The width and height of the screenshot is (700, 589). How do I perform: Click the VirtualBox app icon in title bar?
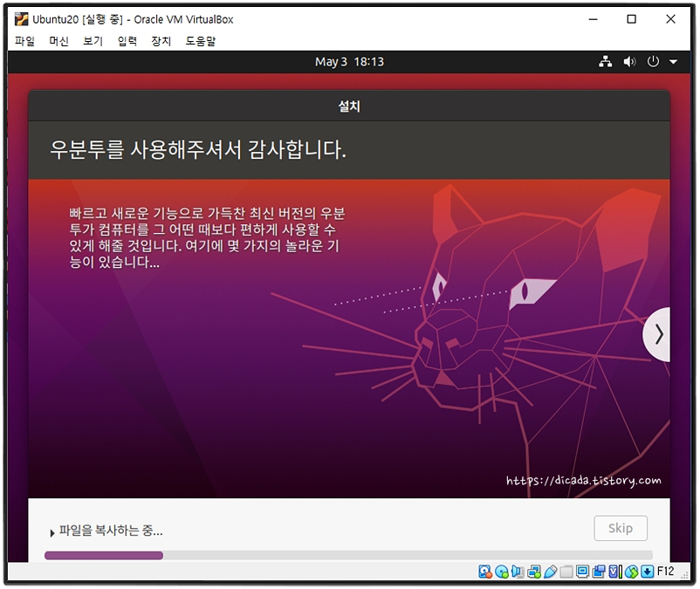pos(21,19)
